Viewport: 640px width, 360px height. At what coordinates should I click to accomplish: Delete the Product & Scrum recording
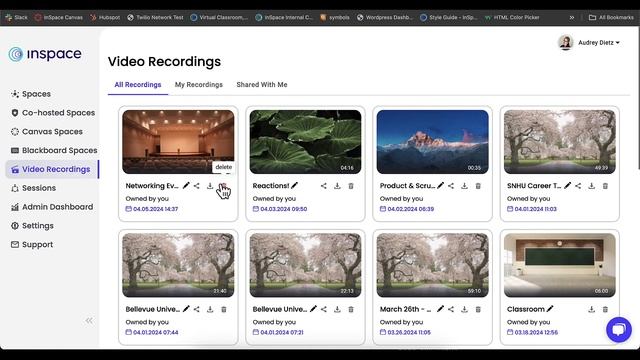[478, 186]
